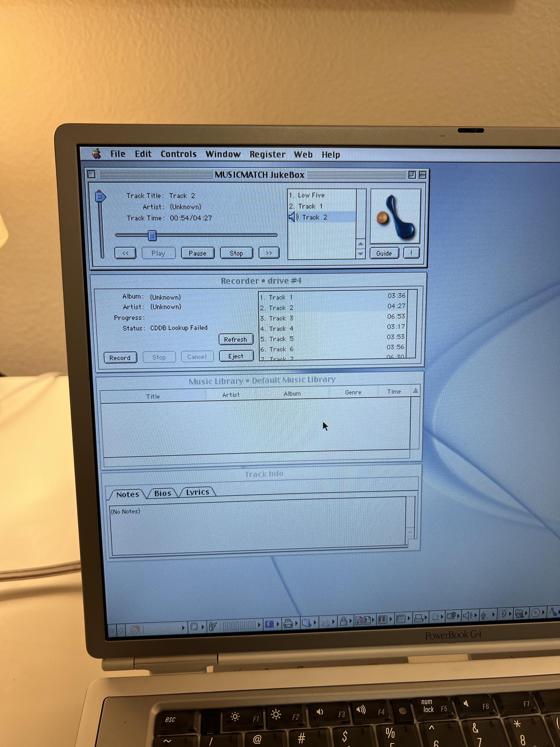The height and width of the screenshot is (747, 560).
Task: Select Track 2 in the Recorder list
Action: 333,307
